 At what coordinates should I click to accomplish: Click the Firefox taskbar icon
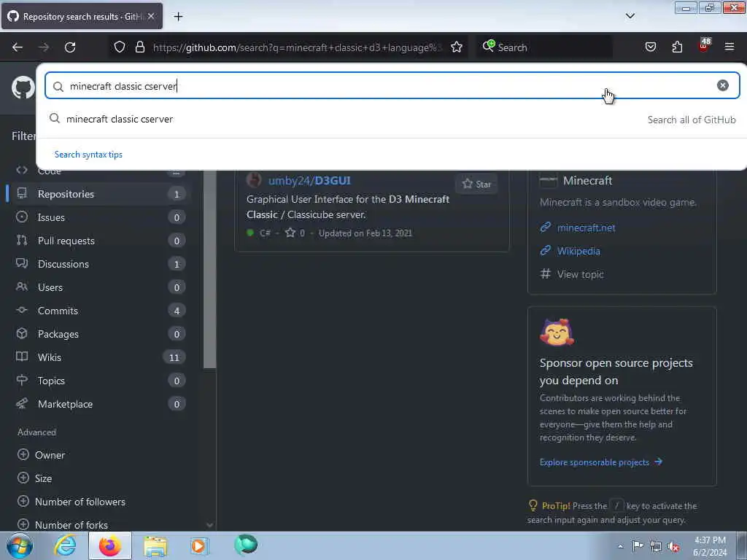109,545
